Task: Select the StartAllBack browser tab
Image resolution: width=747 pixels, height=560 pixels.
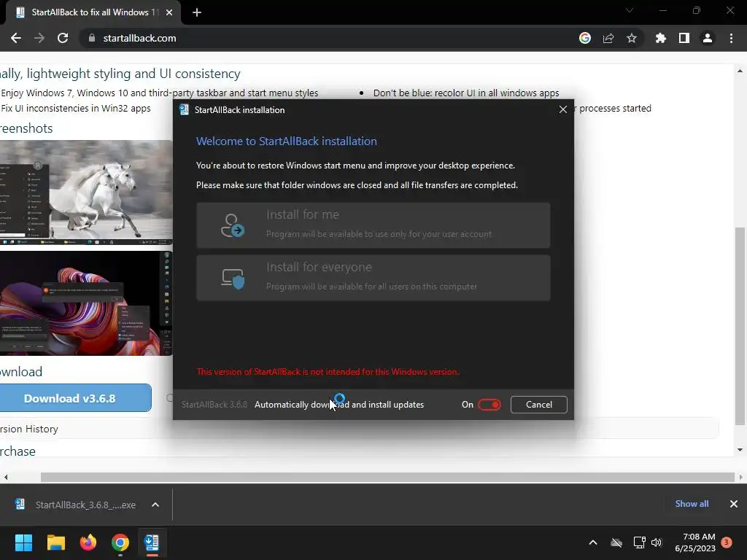Action: point(93,12)
